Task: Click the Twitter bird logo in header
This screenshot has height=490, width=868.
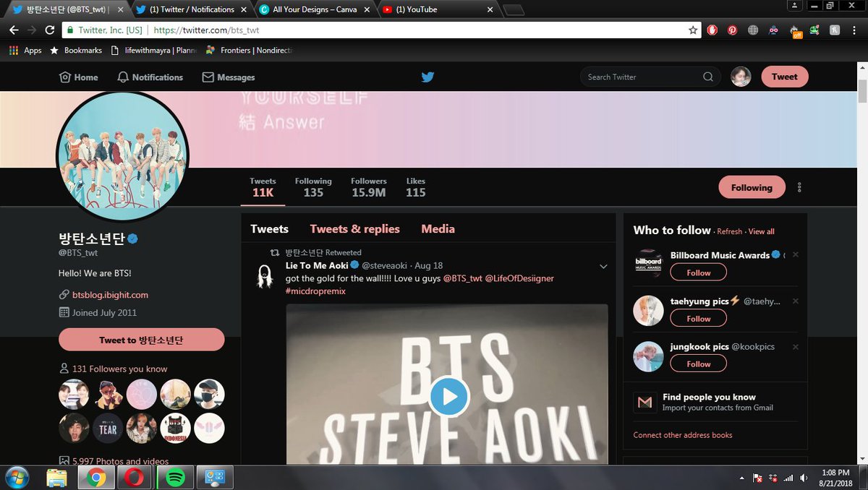Action: click(427, 77)
